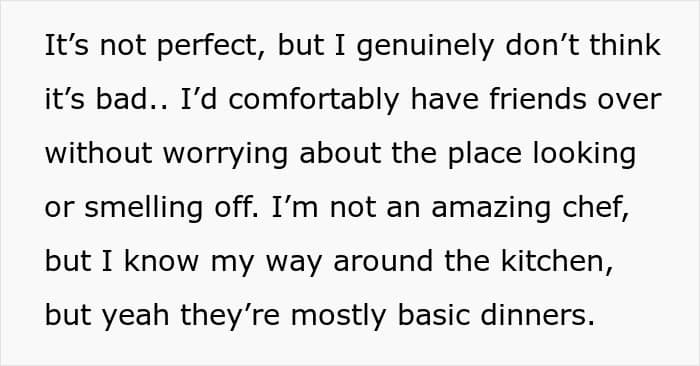Click the word 'kitchen'
This screenshot has height=366, width=700.
(556, 261)
